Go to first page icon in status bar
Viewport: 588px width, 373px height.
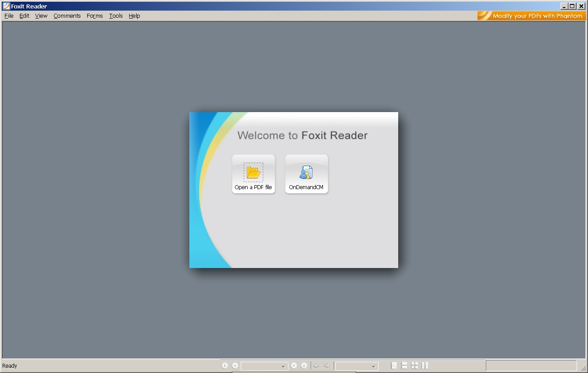(225, 365)
